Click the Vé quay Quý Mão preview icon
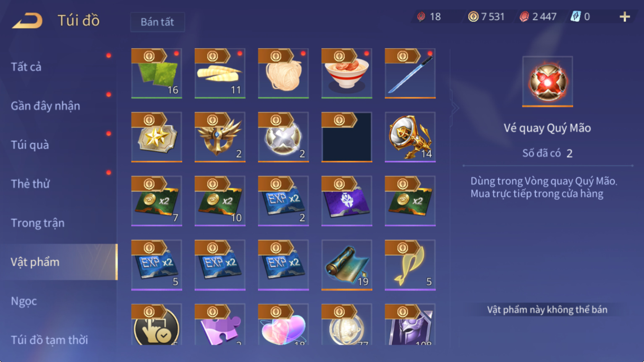 point(547,81)
